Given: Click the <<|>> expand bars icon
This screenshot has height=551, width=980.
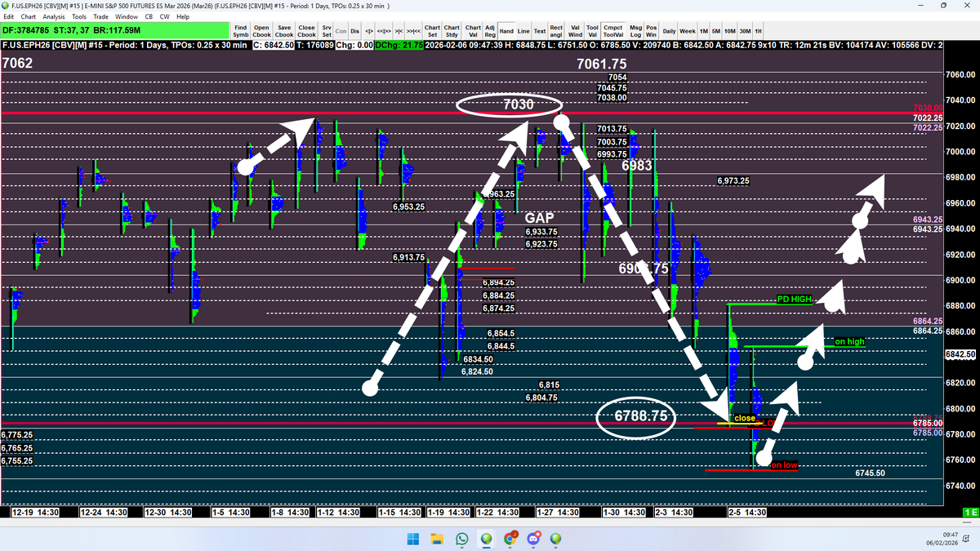Looking at the screenshot, I should (x=383, y=31).
